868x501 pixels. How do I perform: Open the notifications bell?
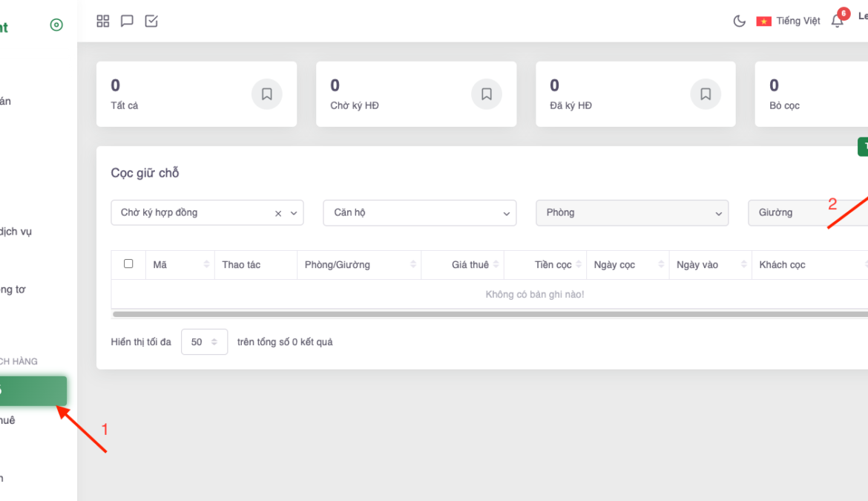tap(838, 21)
